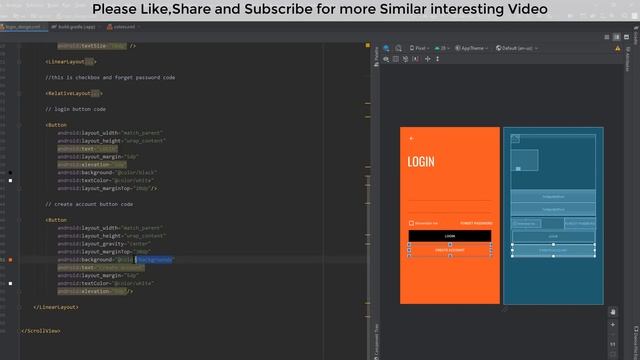The height and width of the screenshot is (360, 640).
Task: Click the yellow warning icon in design toolbar
Action: pyautogui.click(x=618, y=49)
